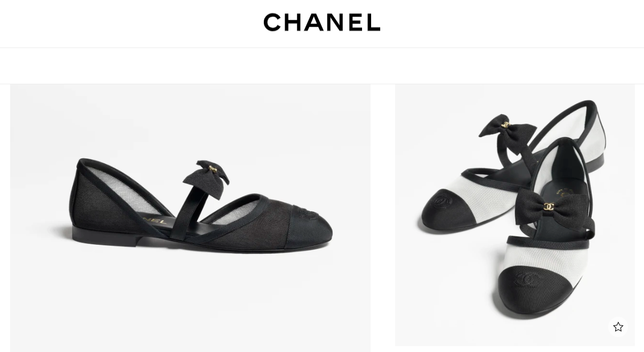Open the black mesh ballet flat side-view image

190,218
